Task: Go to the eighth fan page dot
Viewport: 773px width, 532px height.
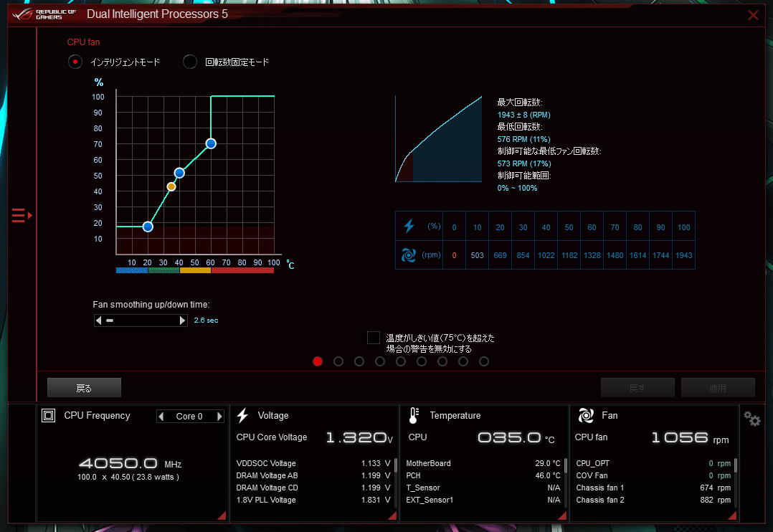Action: coord(463,361)
